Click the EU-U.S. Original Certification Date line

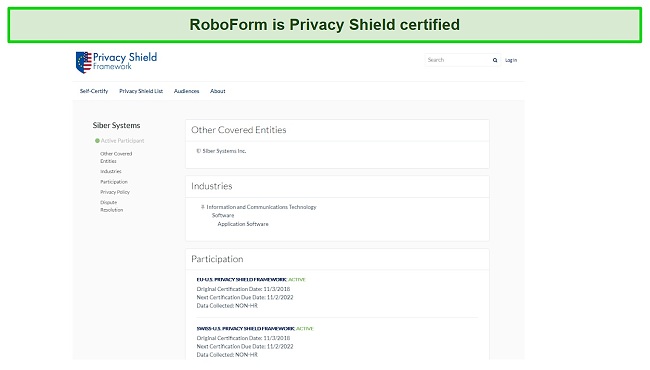coord(243,289)
